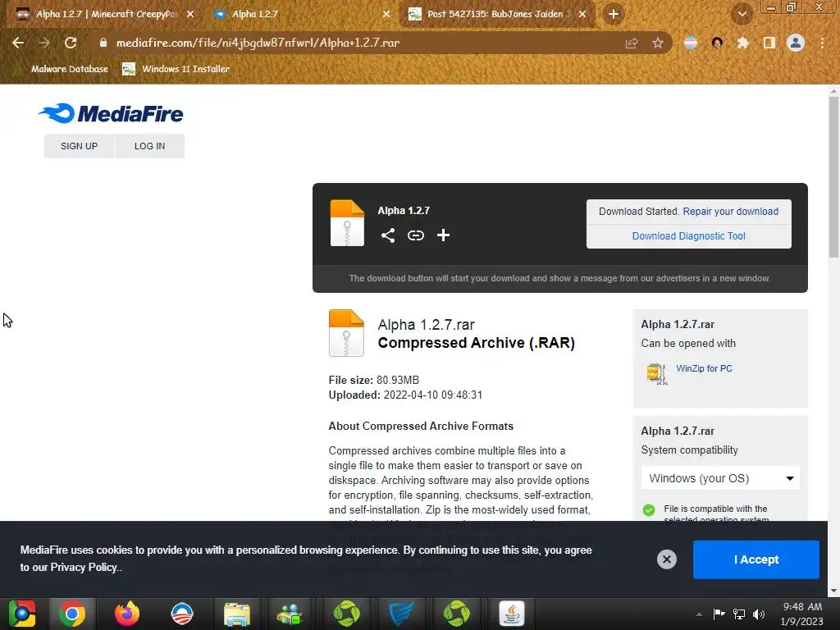This screenshot has height=630, width=840.
Task: Open the two-people taskbar icon
Action: pos(290,614)
